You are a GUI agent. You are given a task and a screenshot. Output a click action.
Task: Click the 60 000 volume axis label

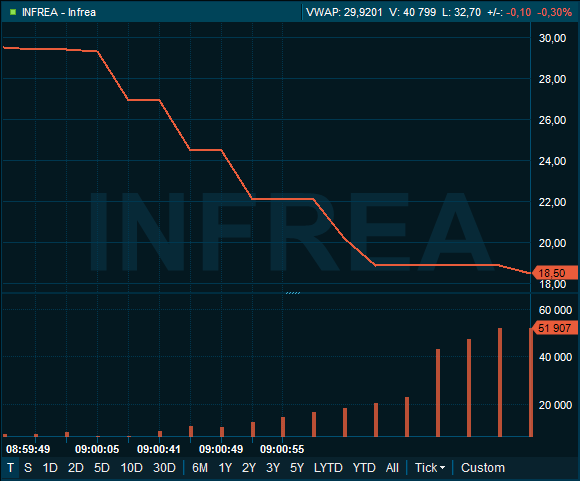pyautogui.click(x=555, y=310)
